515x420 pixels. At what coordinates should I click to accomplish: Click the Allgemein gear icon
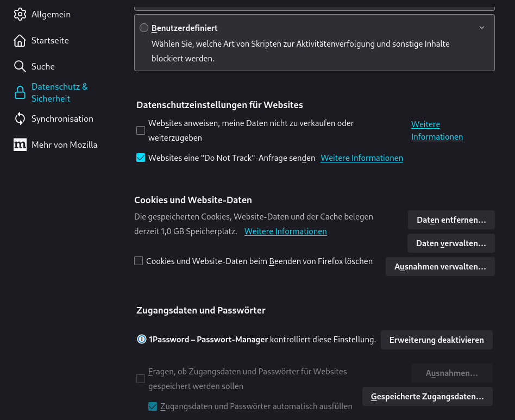(x=20, y=14)
